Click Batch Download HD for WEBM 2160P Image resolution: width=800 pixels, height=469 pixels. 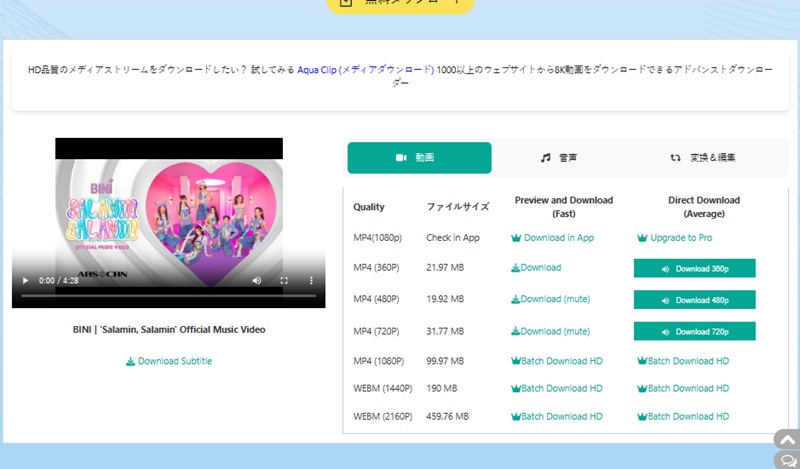[x=556, y=416]
